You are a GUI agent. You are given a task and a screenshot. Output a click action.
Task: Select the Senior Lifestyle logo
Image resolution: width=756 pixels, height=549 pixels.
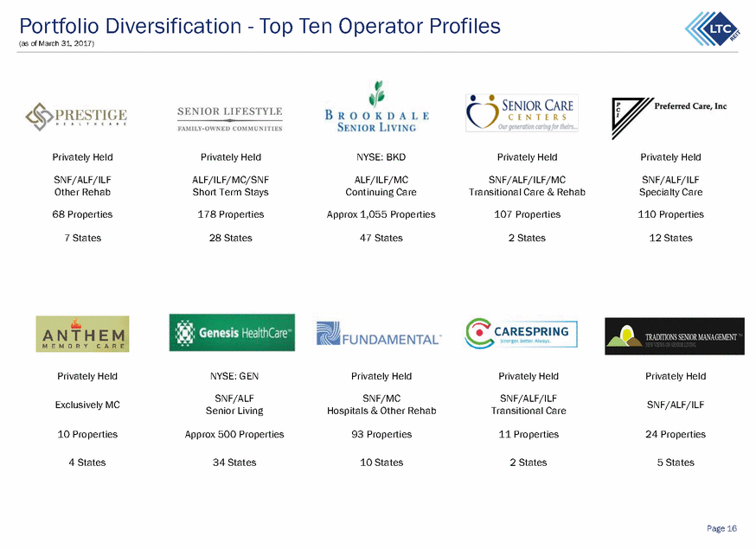point(229,118)
